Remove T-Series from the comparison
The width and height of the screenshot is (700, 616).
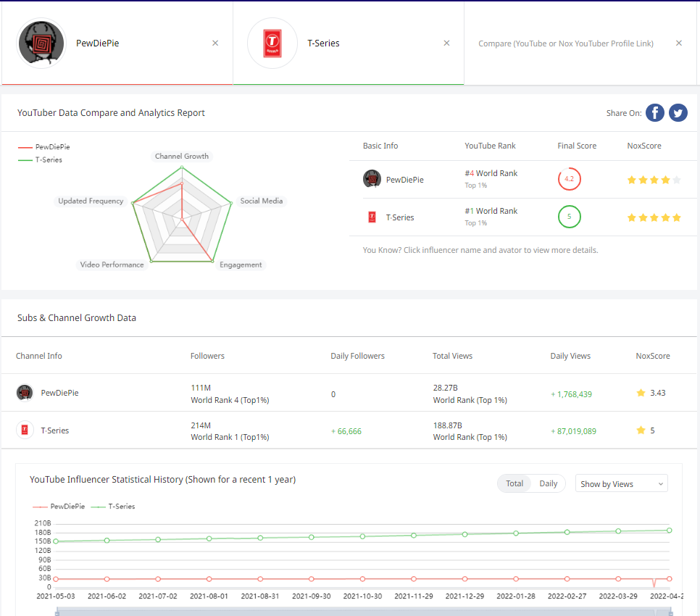click(446, 43)
